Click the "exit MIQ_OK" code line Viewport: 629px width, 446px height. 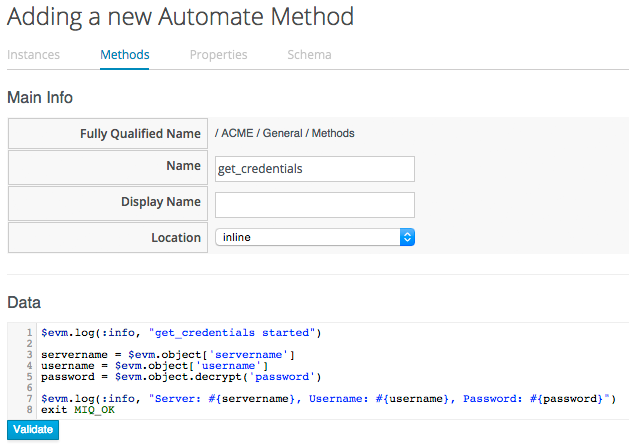tap(78, 410)
